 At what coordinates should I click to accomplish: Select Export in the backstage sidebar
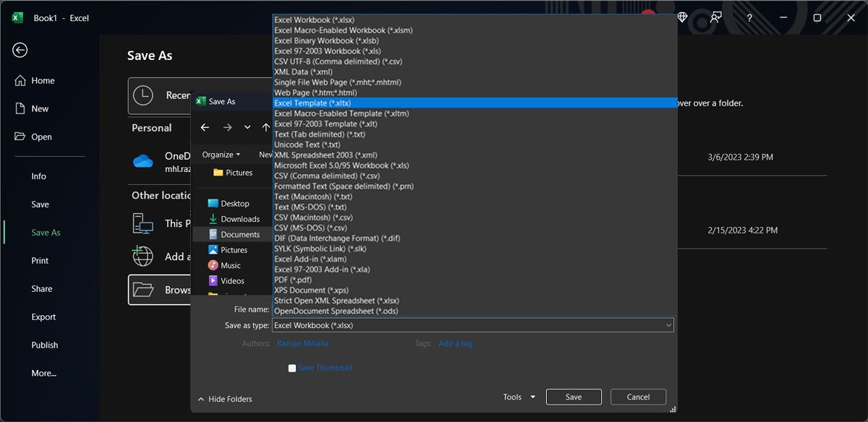43,317
